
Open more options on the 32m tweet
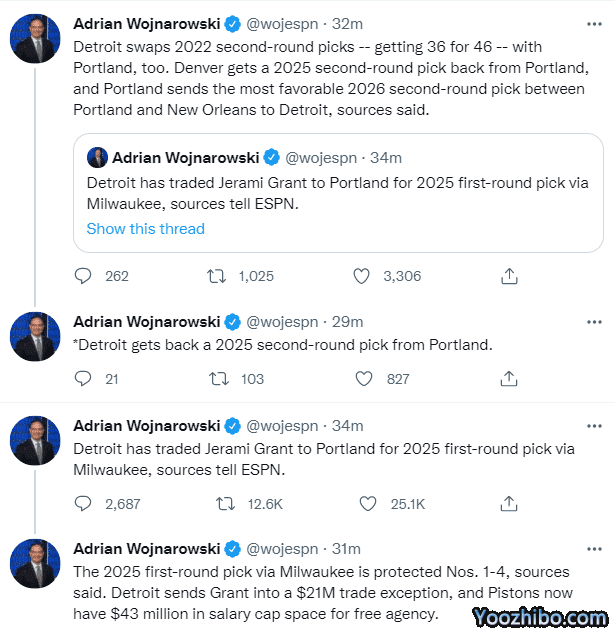point(595,24)
